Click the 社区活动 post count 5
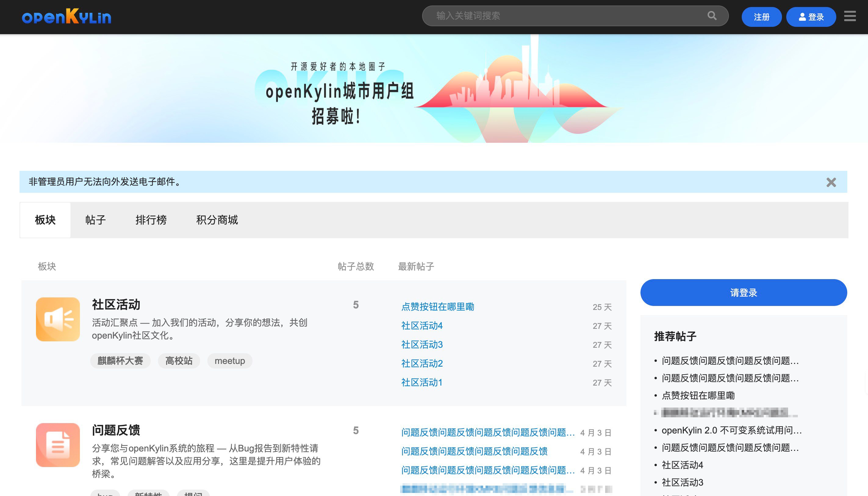This screenshot has width=868, height=496. coord(356,304)
